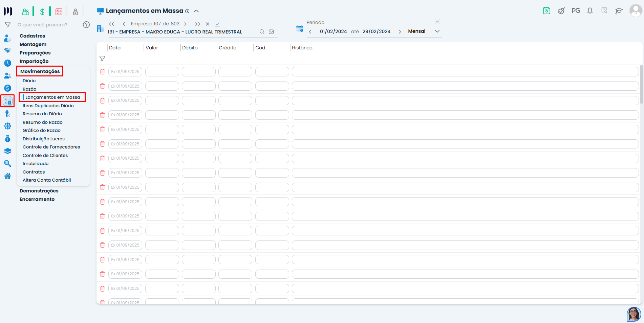
Task: Click the highlighted calculator sidebar icon
Action: pyautogui.click(x=7, y=101)
